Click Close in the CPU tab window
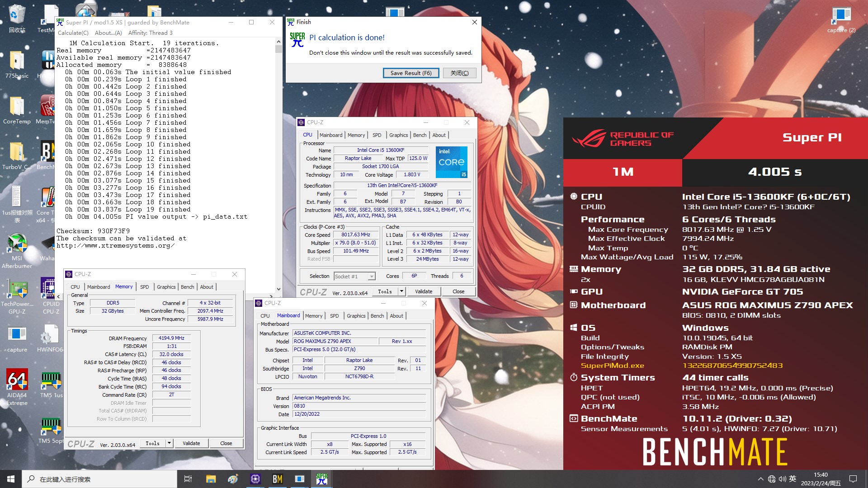This screenshot has height=488, width=868. [x=458, y=291]
